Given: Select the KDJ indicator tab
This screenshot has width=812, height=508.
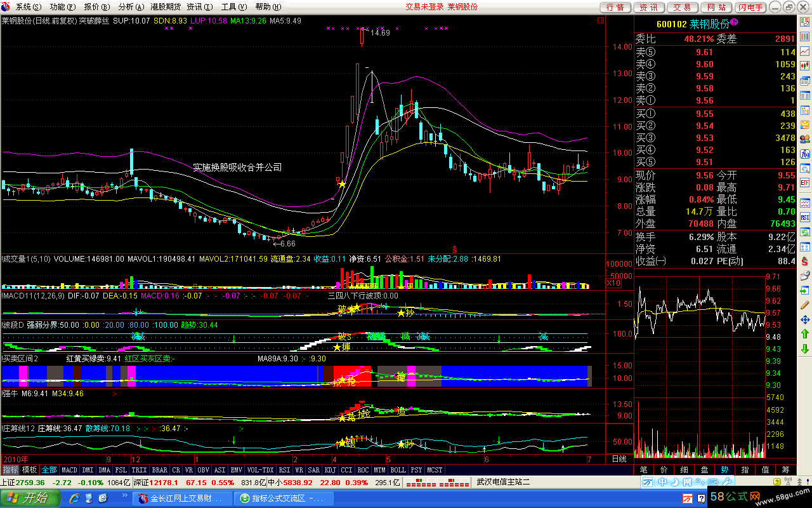Looking at the screenshot, I should tap(330, 470).
